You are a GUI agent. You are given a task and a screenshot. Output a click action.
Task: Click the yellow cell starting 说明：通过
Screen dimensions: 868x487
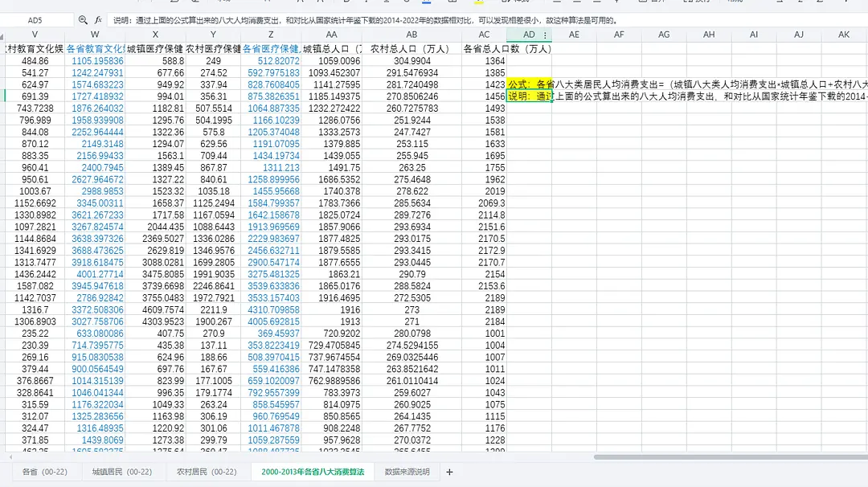529,96
